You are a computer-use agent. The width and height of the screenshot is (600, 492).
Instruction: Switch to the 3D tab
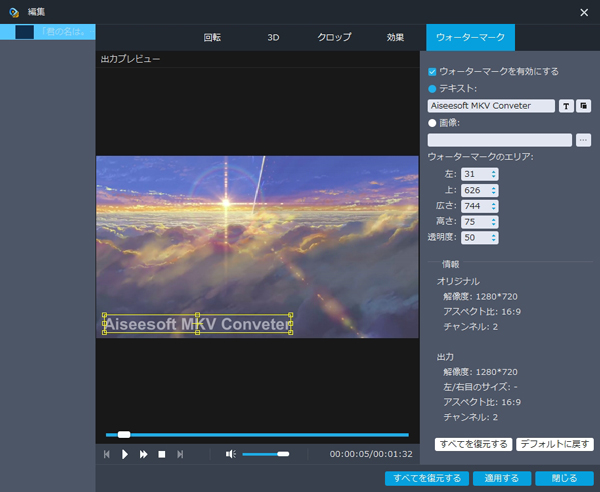click(273, 37)
